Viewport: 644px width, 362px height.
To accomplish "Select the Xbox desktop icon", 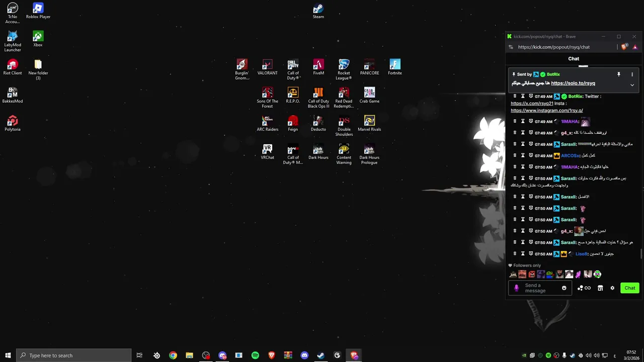I will [x=38, y=39].
